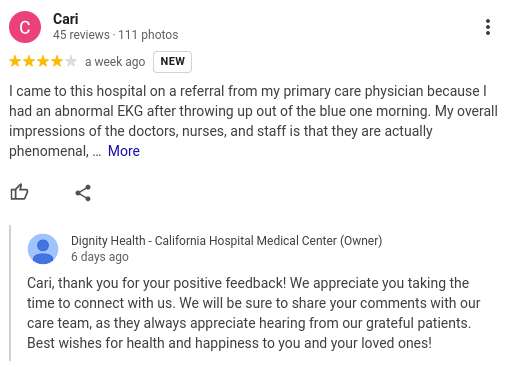
Task: Open the three-dot review options menu
Action: (488, 27)
